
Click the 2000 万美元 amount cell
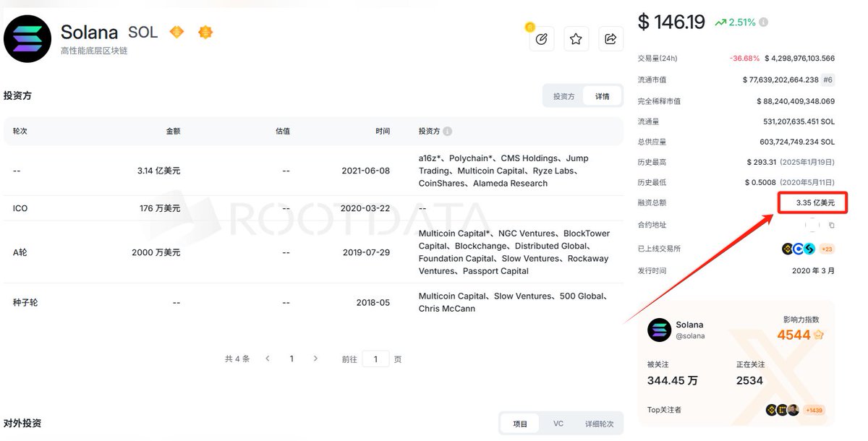click(156, 252)
